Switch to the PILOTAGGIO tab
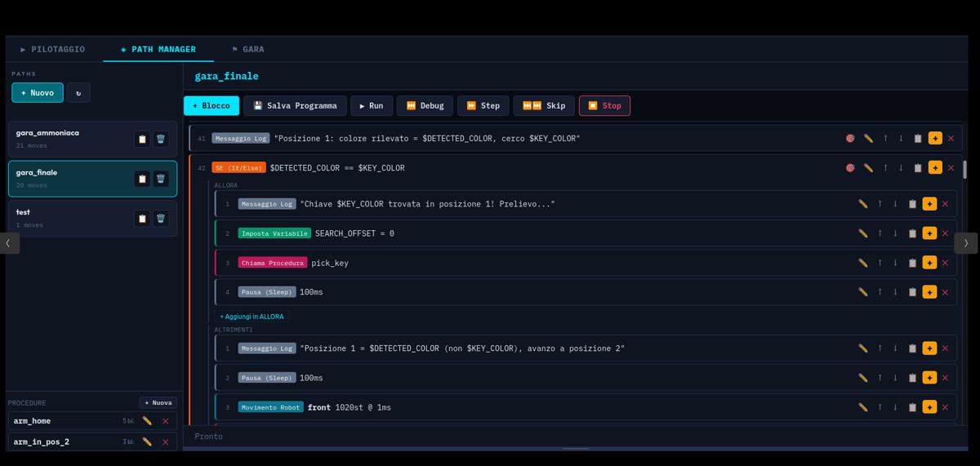Viewport: 980px width, 466px height. (53, 49)
